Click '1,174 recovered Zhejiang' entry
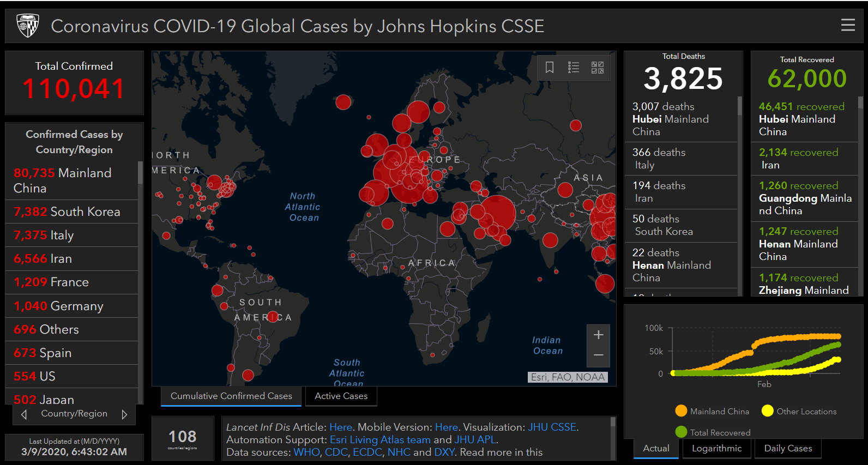868x465 pixels. [805, 282]
